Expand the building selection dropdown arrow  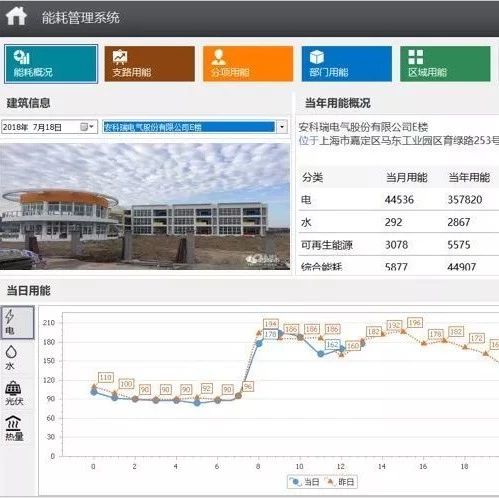282,127
